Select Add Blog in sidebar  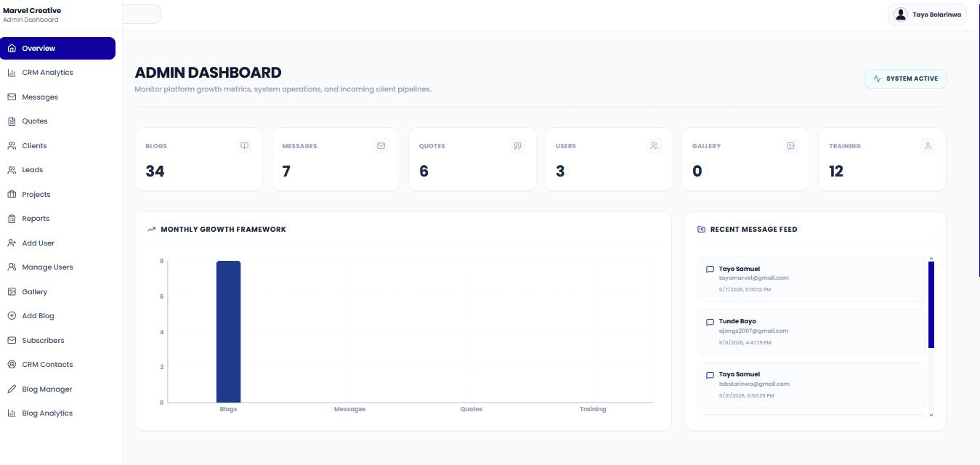[x=57, y=316]
